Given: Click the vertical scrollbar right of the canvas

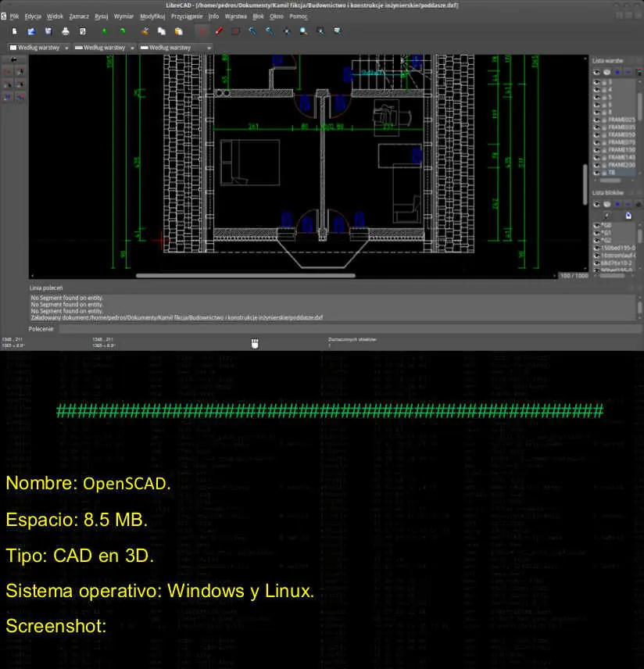Looking at the screenshot, I should pos(585,184).
